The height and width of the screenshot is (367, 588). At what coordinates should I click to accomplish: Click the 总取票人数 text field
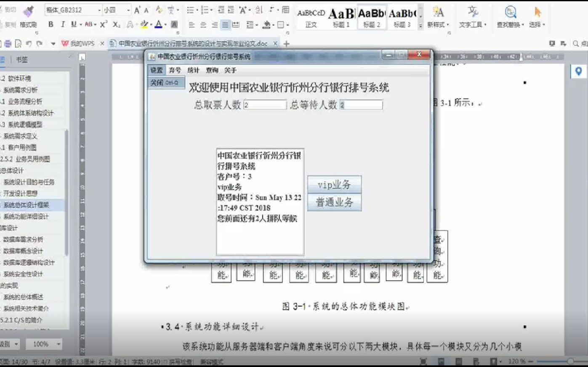(265, 105)
